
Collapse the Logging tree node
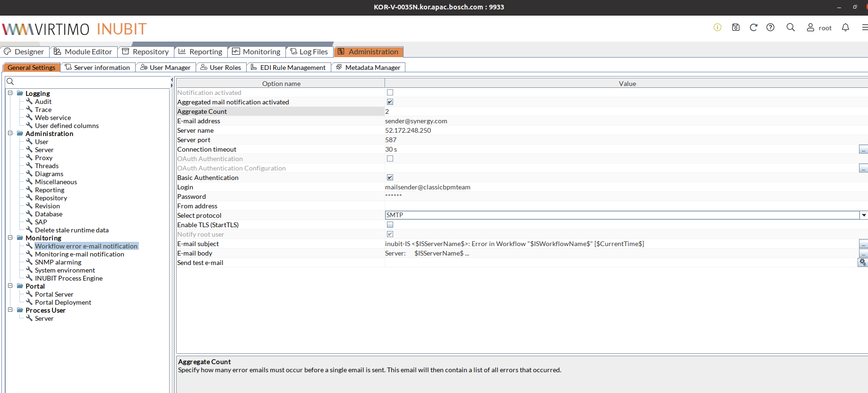point(10,93)
